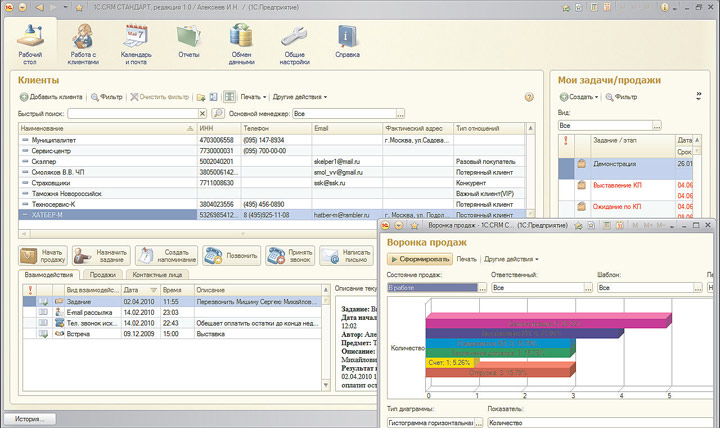The width and height of the screenshot is (720, 428).
Task: Select the Задание interaction row
Action: [172, 302]
